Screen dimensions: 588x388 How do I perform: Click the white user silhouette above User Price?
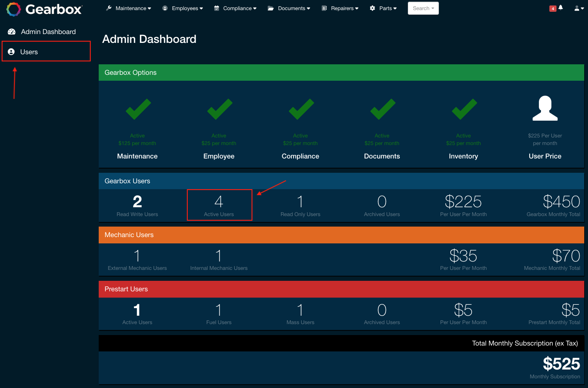pyautogui.click(x=545, y=108)
